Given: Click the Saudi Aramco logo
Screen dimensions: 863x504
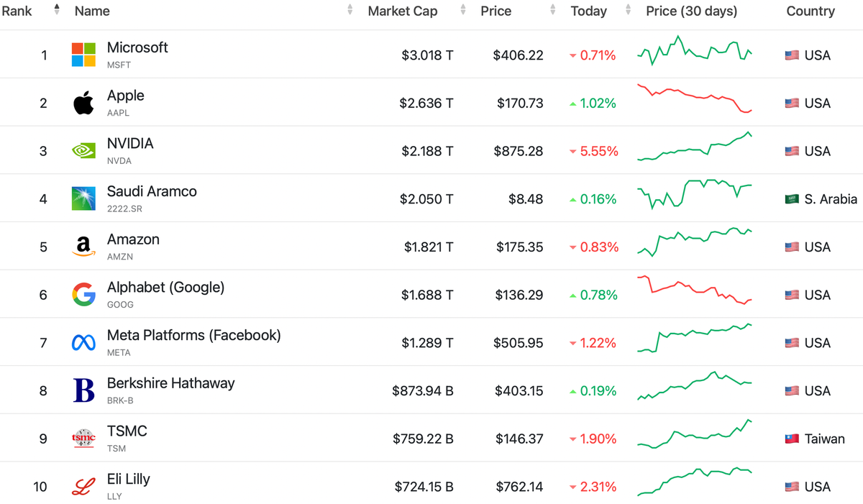Looking at the screenshot, I should (x=83, y=198).
